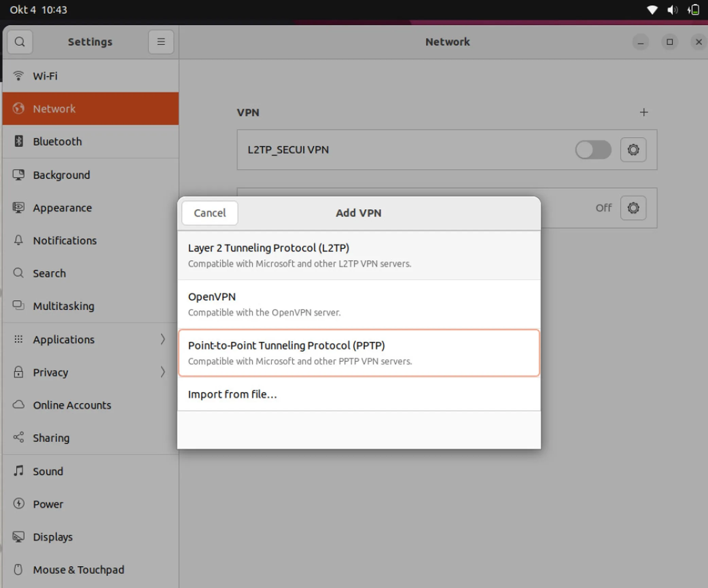Image resolution: width=708 pixels, height=588 pixels.
Task: Choose the OpenVPN option
Action: pos(359,304)
